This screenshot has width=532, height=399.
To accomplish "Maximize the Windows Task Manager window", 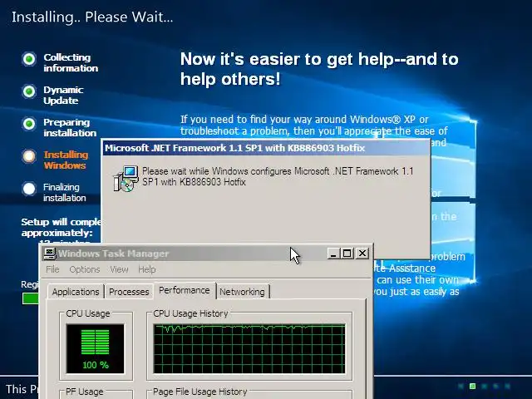I will pyautogui.click(x=347, y=254).
